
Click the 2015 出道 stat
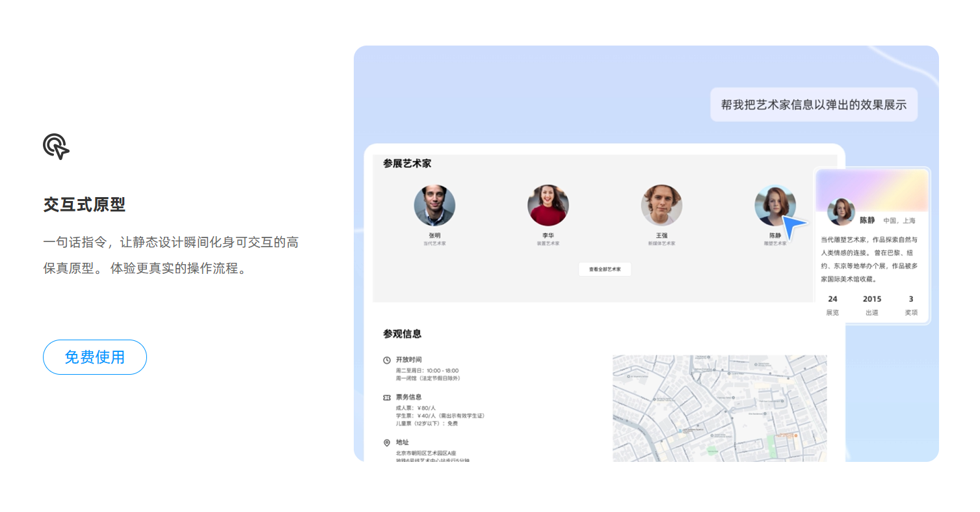872,306
